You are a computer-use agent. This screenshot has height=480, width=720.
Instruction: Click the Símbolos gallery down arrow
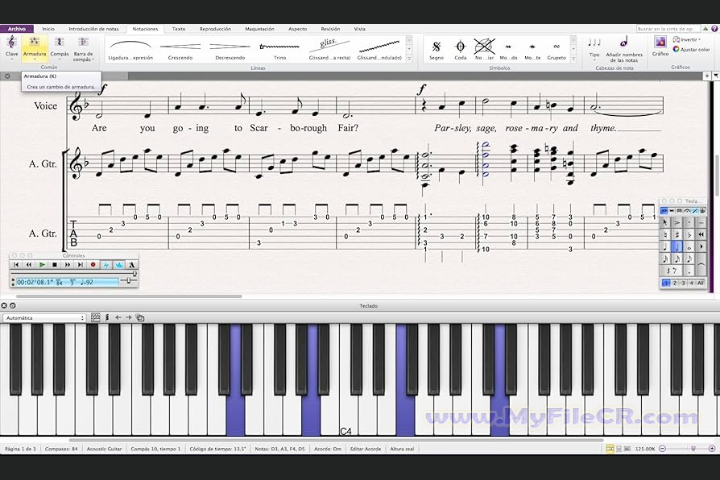tap(574, 49)
